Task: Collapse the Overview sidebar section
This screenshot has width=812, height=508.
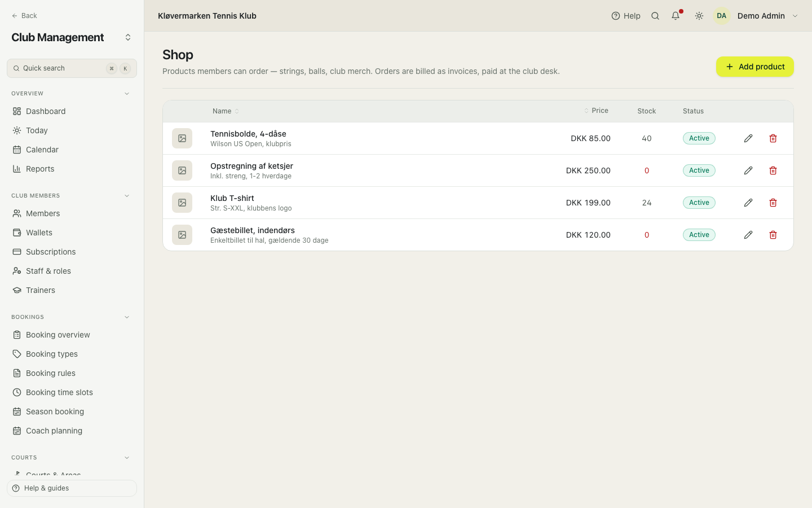Action: pyautogui.click(x=127, y=94)
